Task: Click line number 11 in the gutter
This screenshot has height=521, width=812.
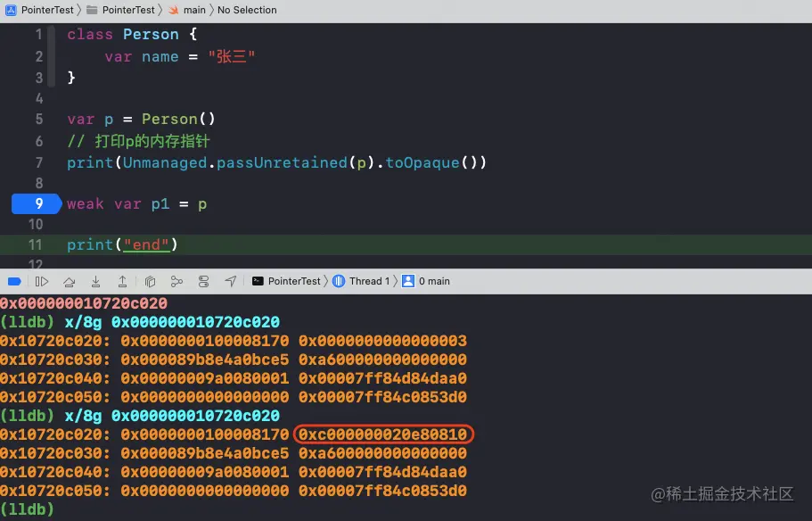Action: pos(36,244)
